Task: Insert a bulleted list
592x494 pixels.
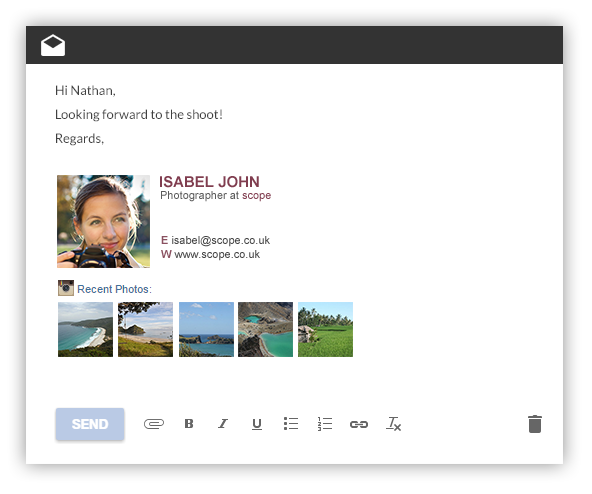Action: (x=291, y=424)
